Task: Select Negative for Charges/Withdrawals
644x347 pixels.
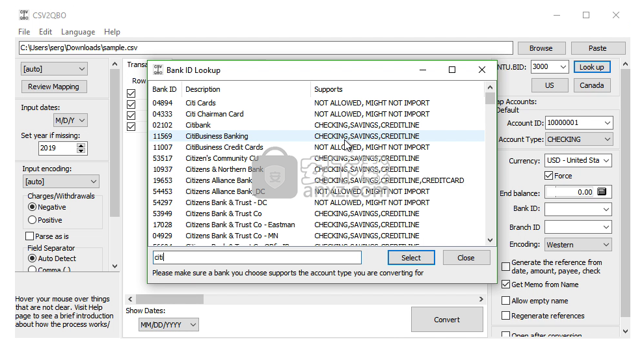Action: pos(32,207)
